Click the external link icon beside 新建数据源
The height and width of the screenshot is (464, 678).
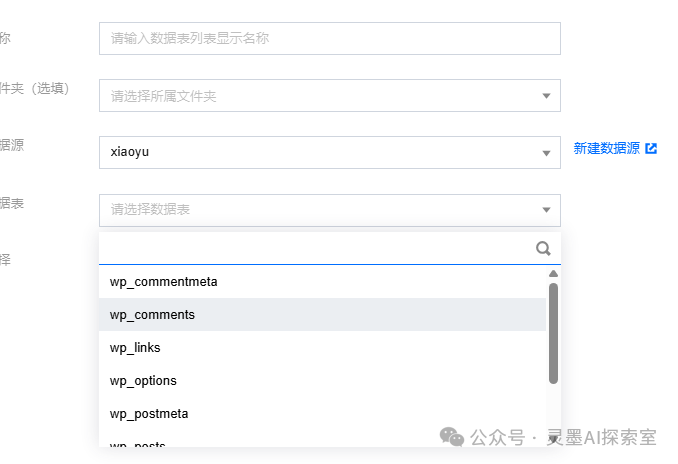[651, 148]
